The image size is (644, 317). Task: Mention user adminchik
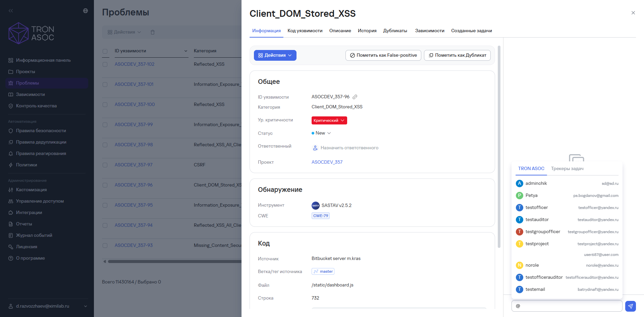coord(567,183)
